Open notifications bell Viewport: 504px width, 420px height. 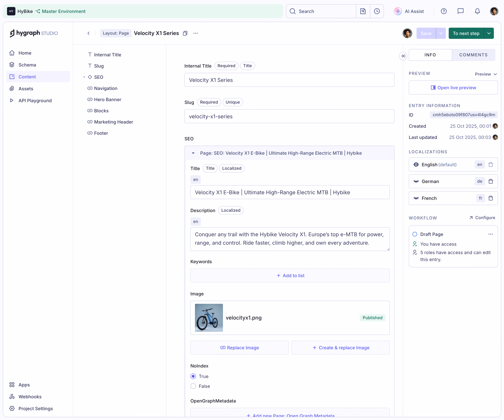(x=477, y=11)
